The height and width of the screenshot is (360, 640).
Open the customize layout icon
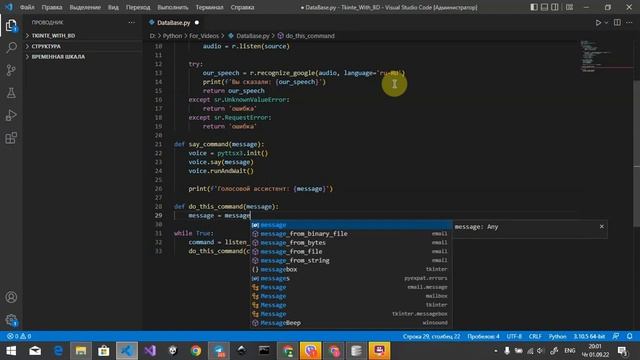[569, 7]
